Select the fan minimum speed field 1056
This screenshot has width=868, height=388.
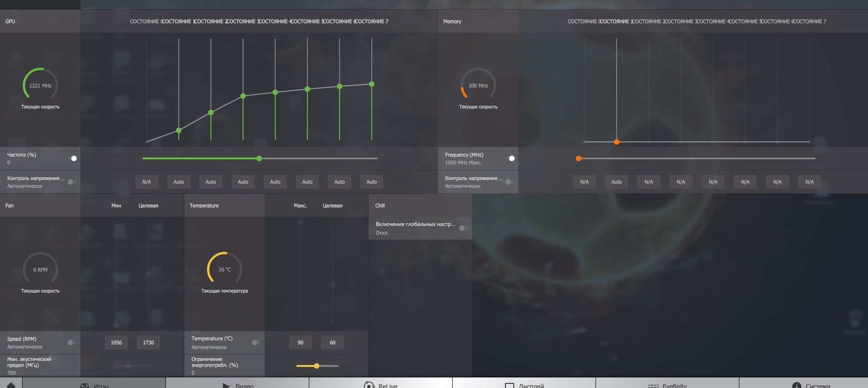click(116, 343)
